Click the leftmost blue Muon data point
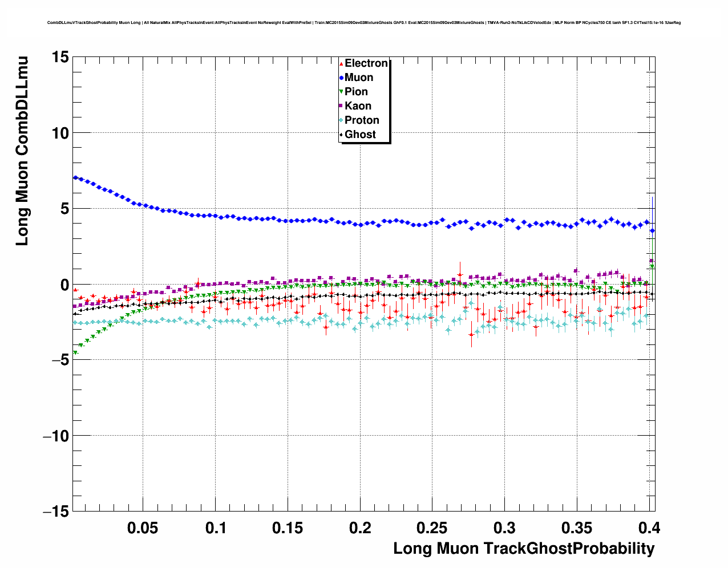The height and width of the screenshot is (568, 728). (x=75, y=177)
